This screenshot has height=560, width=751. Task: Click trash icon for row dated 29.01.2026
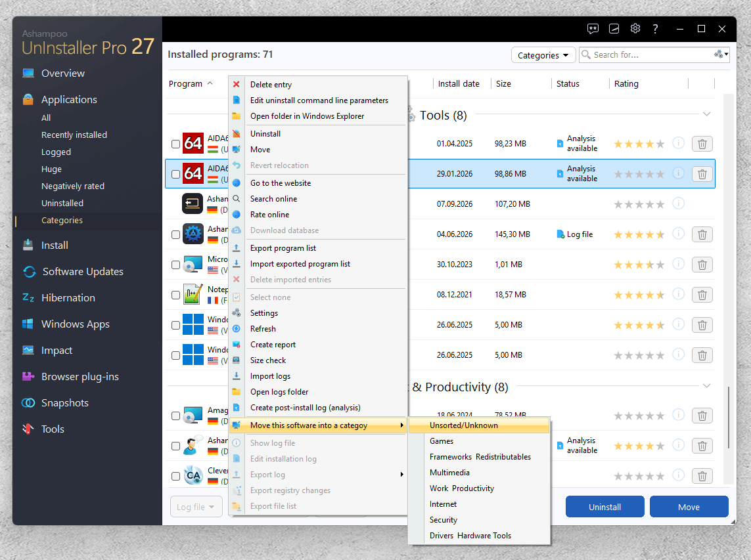tap(702, 174)
